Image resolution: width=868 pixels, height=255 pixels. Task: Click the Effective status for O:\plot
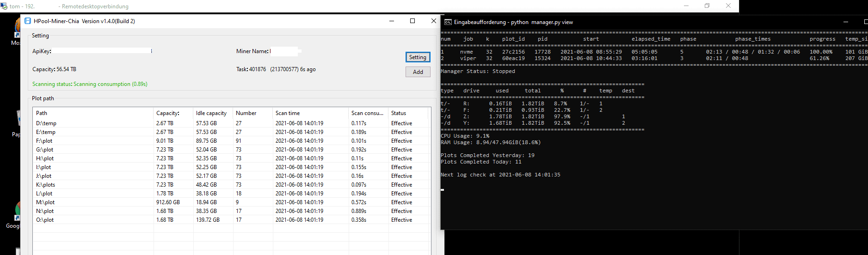point(401,220)
